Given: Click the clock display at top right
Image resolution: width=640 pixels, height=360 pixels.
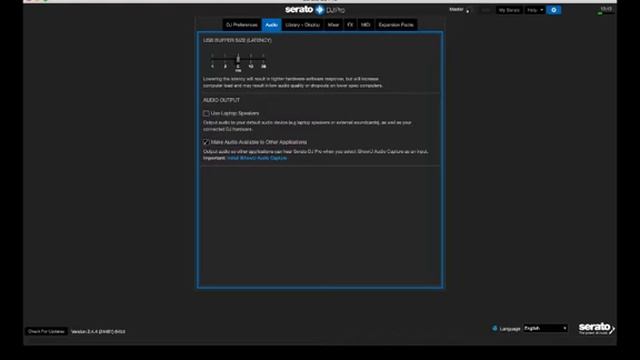Looking at the screenshot, I should 606,9.
